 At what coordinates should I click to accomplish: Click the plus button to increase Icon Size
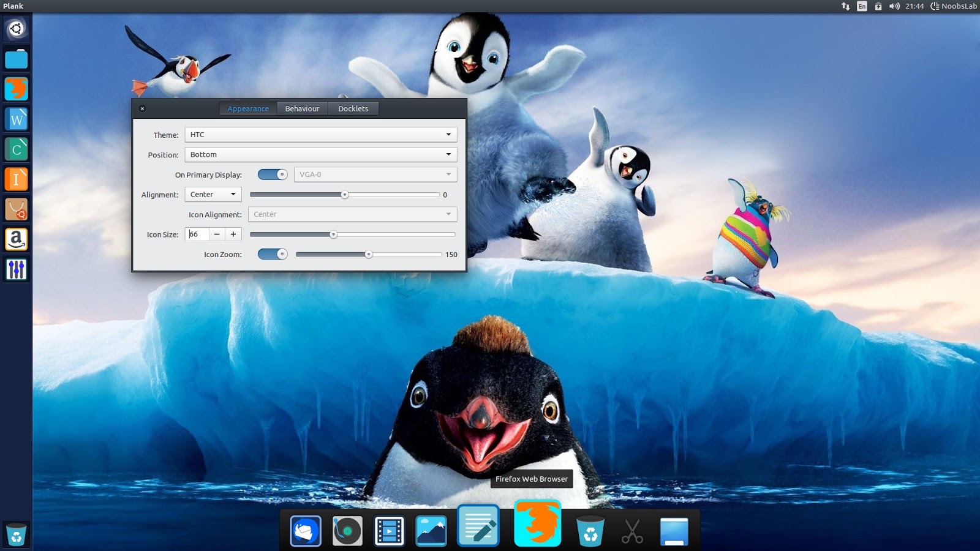click(233, 234)
